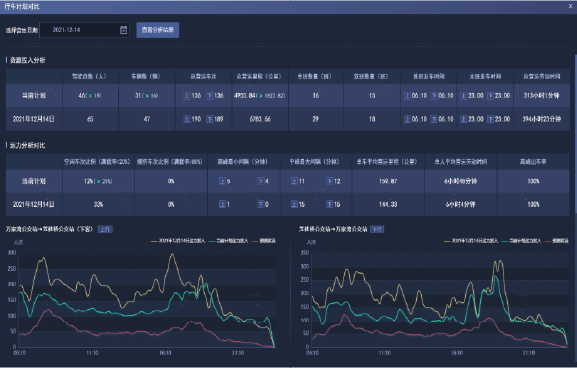
Task: Click the 查看分析结果 button
Action: click(157, 30)
